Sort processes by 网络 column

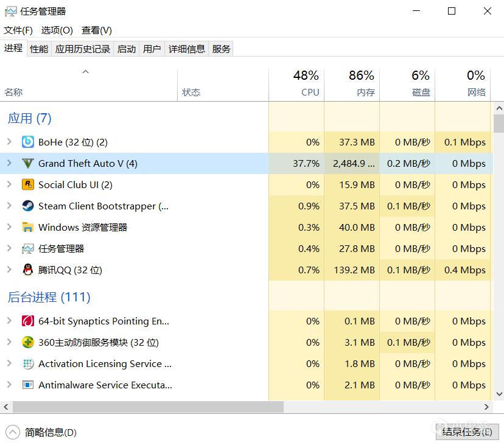coord(463,85)
